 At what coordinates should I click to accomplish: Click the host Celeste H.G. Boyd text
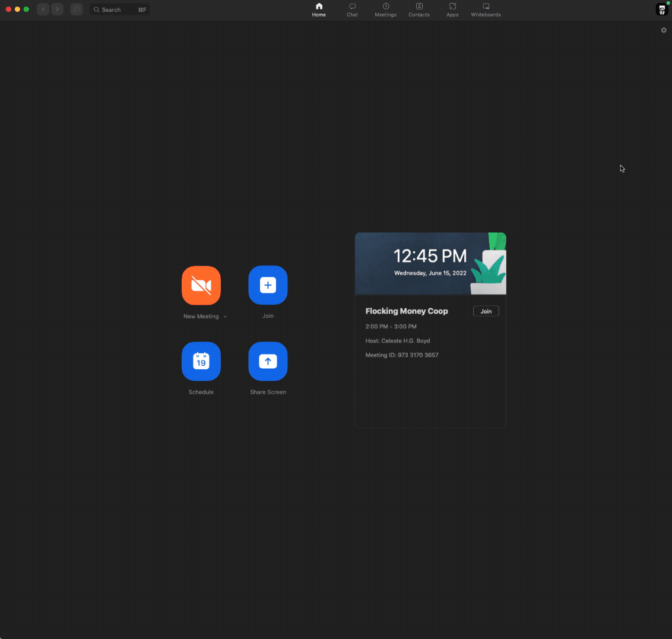(x=398, y=341)
